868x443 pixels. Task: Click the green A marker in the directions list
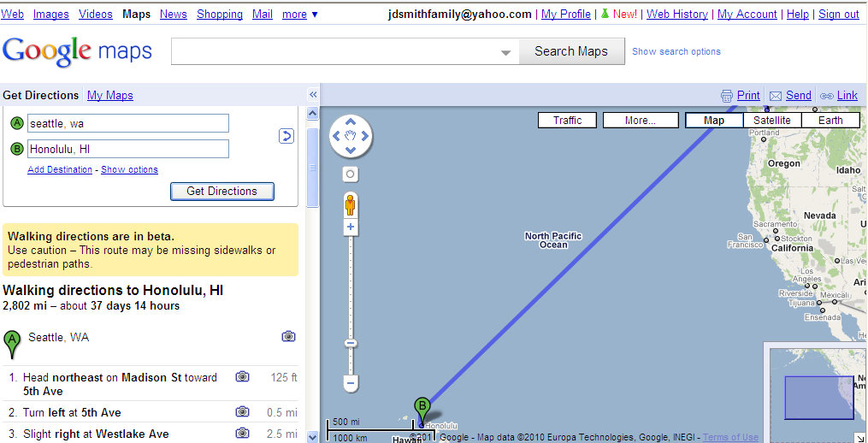coord(12,343)
